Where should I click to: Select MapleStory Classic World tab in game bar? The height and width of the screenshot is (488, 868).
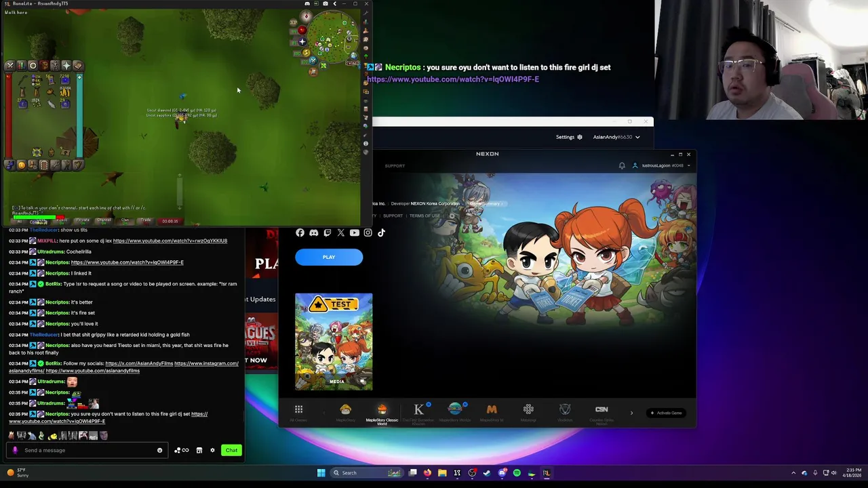pos(382,412)
